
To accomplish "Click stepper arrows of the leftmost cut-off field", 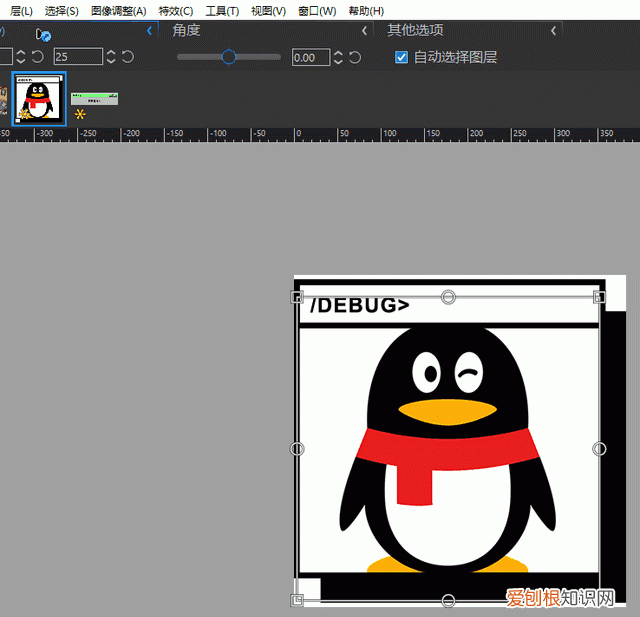I will 21,57.
